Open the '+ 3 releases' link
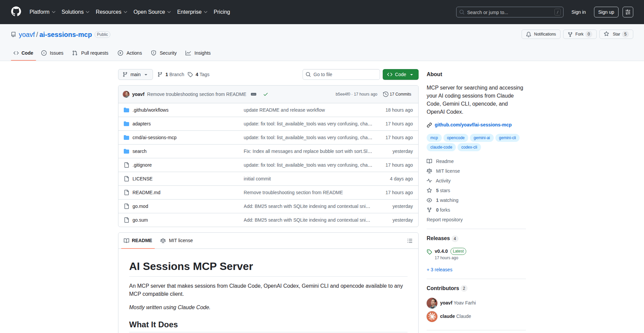Viewport: 644px width, 333px height. coord(439,270)
